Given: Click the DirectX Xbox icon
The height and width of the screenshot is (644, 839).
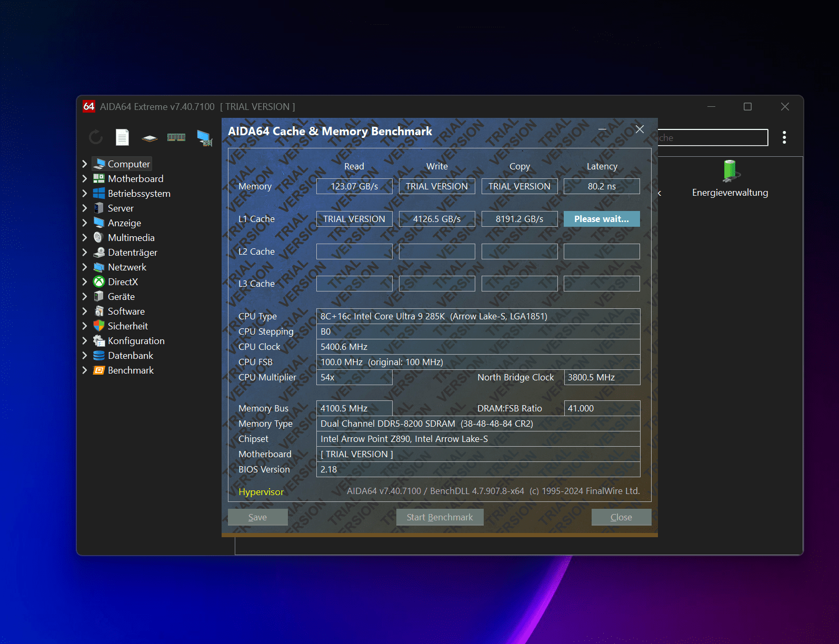Looking at the screenshot, I should point(99,282).
